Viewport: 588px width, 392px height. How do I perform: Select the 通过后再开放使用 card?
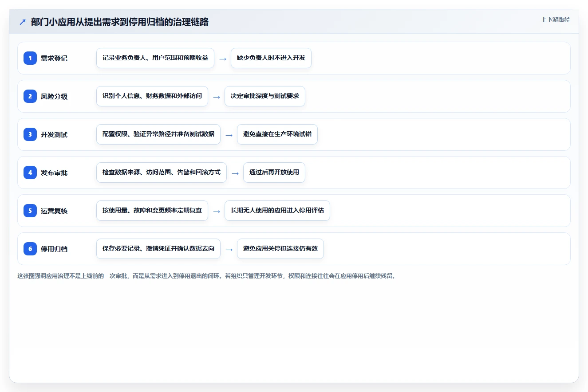274,172
